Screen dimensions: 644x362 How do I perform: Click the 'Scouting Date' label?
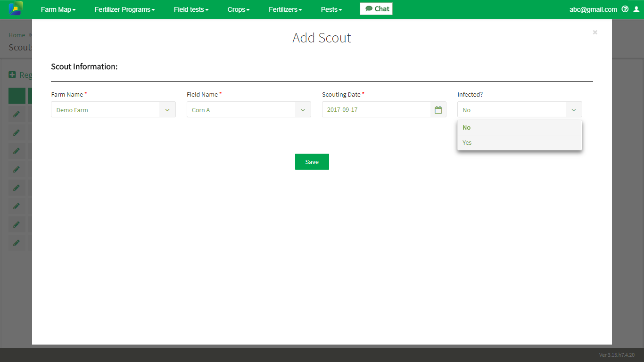pos(341,95)
